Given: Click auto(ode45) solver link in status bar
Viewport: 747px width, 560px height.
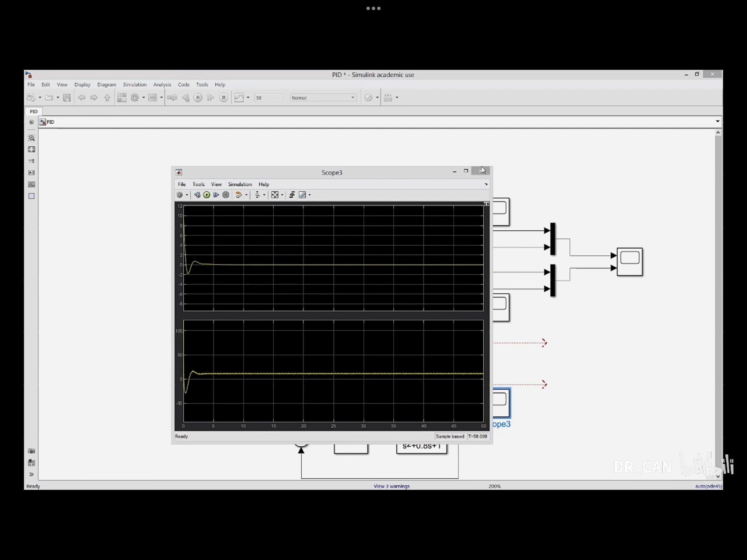Looking at the screenshot, I should tap(708, 486).
